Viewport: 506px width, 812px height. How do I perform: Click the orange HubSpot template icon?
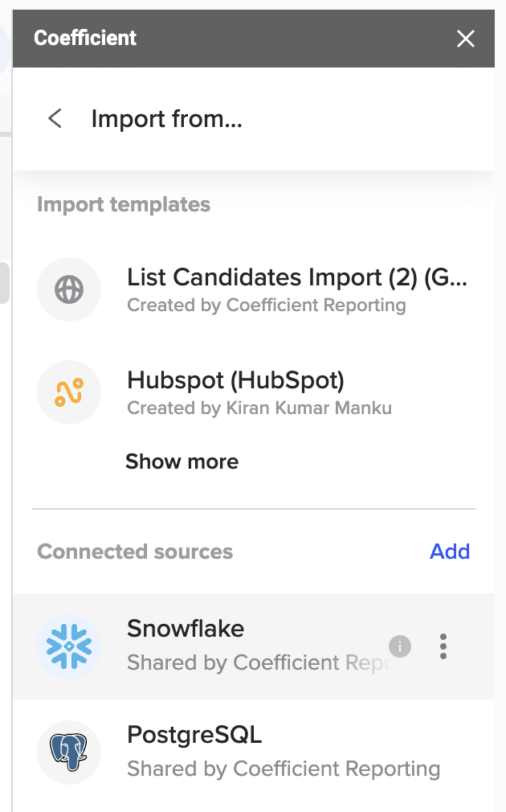(x=69, y=392)
